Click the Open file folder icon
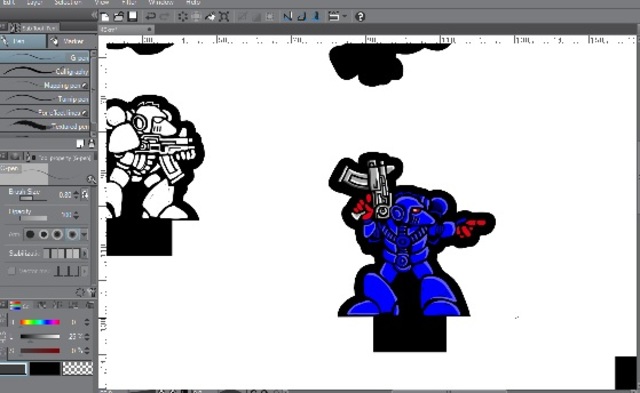The width and height of the screenshot is (640, 393). 119,17
